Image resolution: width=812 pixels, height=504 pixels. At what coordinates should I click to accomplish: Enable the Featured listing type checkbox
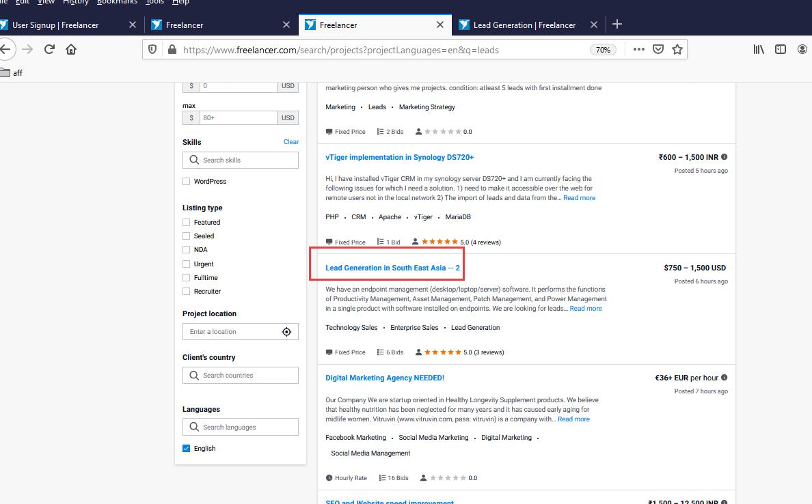click(187, 223)
